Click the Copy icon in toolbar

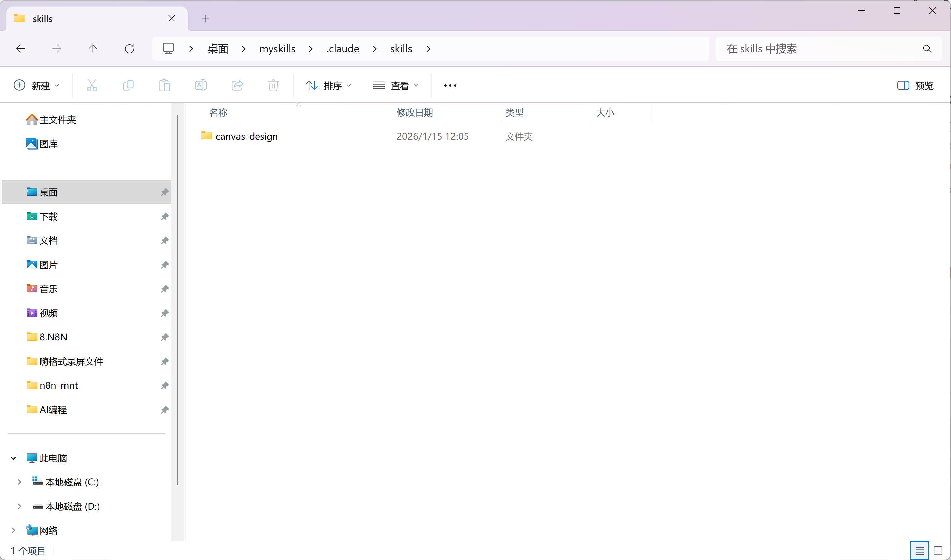click(x=128, y=86)
